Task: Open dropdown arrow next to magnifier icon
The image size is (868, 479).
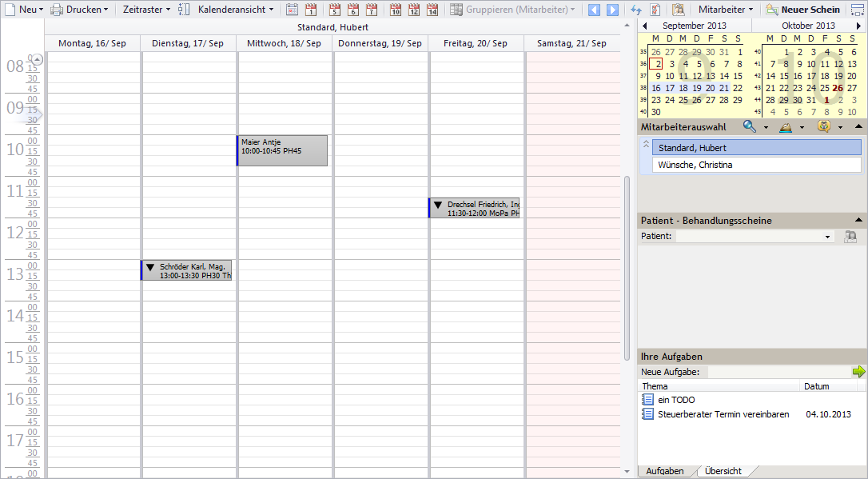Action: [x=766, y=127]
